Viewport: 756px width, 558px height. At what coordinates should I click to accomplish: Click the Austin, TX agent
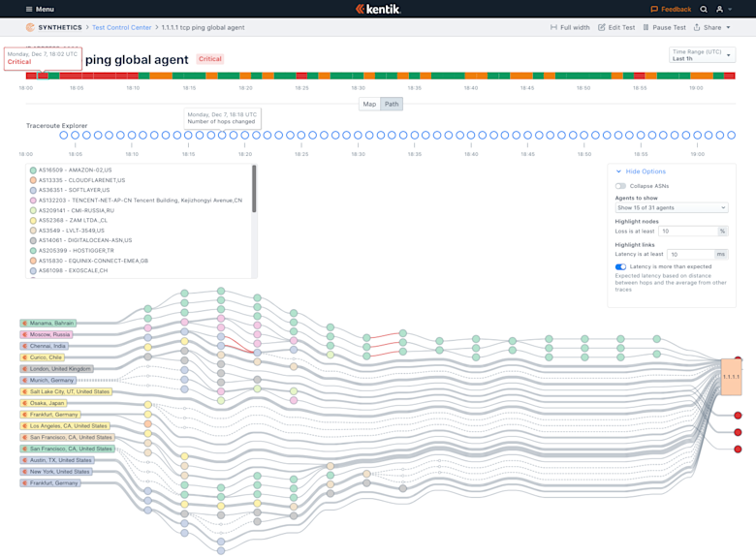tap(57, 461)
